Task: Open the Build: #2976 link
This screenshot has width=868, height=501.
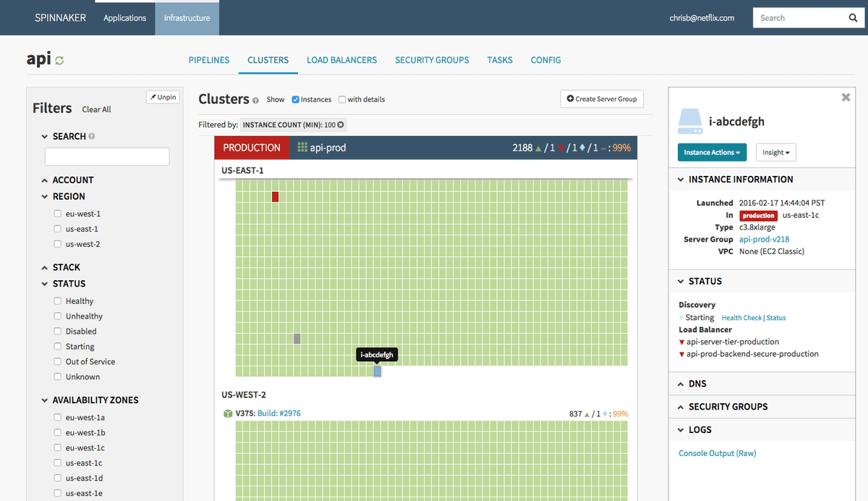Action: tap(279, 413)
